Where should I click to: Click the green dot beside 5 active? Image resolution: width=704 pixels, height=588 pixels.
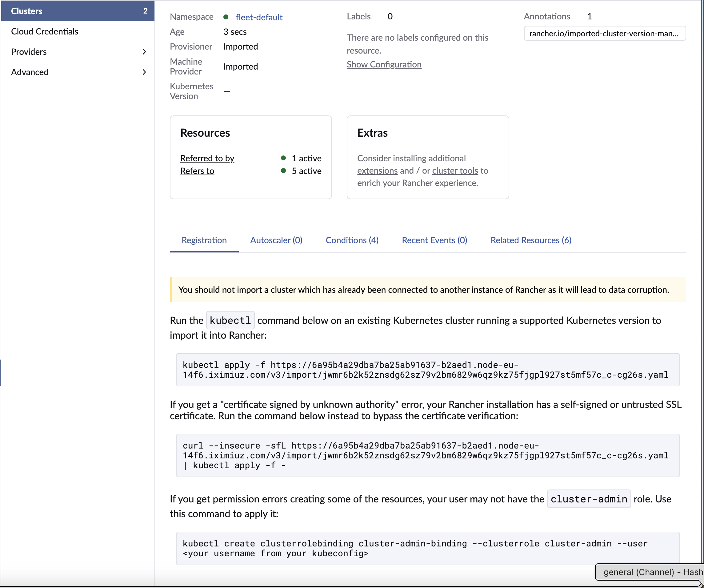click(283, 171)
